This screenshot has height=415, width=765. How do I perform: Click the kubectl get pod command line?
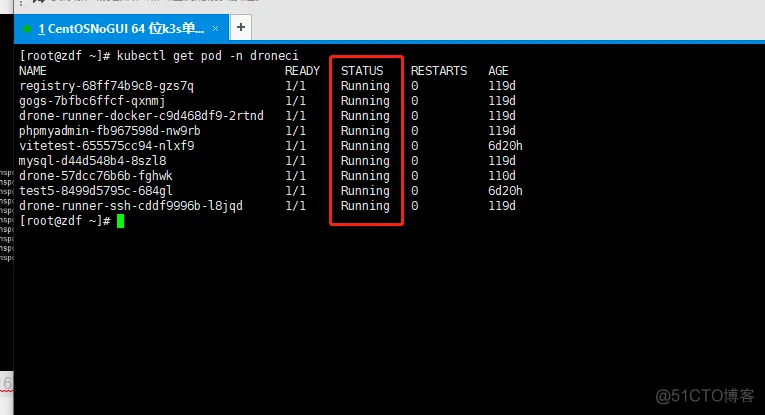pos(159,56)
